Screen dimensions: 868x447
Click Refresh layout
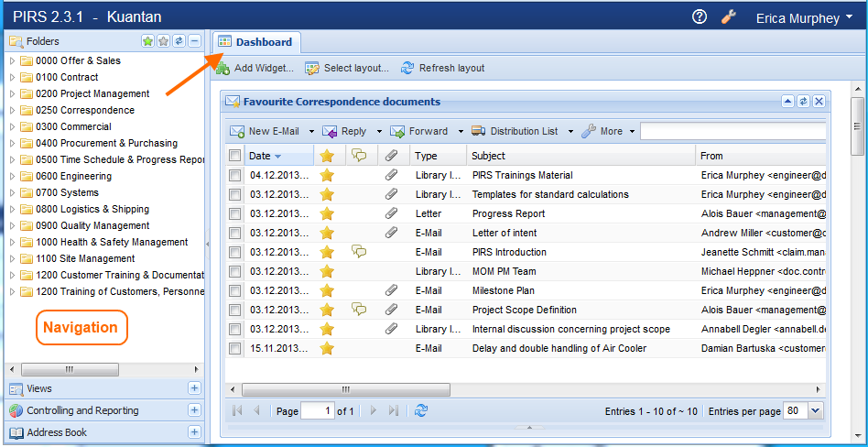click(442, 68)
